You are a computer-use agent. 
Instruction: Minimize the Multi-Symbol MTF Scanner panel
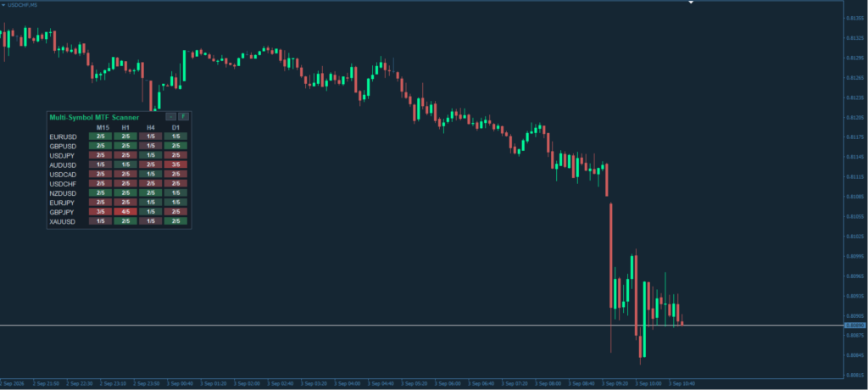click(x=171, y=117)
